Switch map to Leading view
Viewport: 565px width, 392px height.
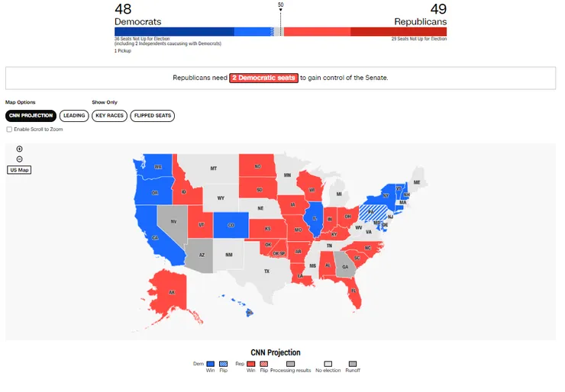click(74, 116)
